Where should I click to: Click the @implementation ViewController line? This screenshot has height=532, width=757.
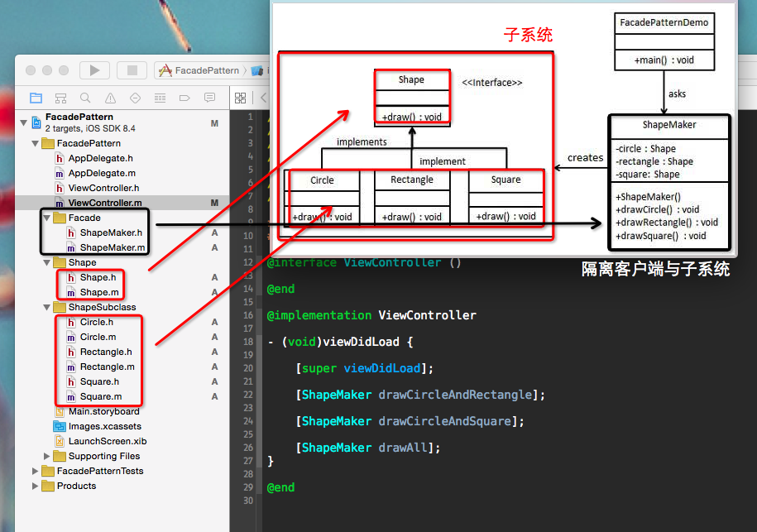coord(371,315)
